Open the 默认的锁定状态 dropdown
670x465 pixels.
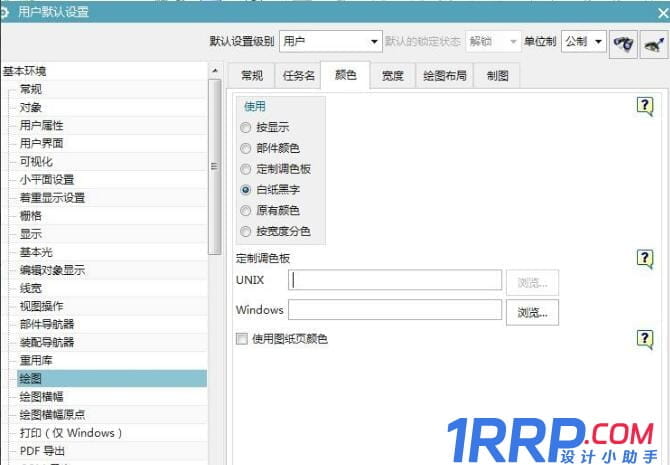(x=493, y=41)
